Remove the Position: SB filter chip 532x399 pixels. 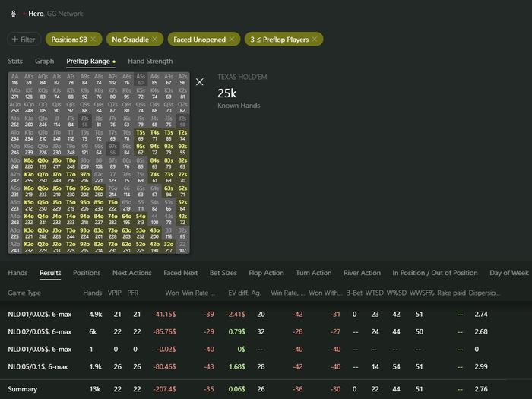tap(93, 39)
